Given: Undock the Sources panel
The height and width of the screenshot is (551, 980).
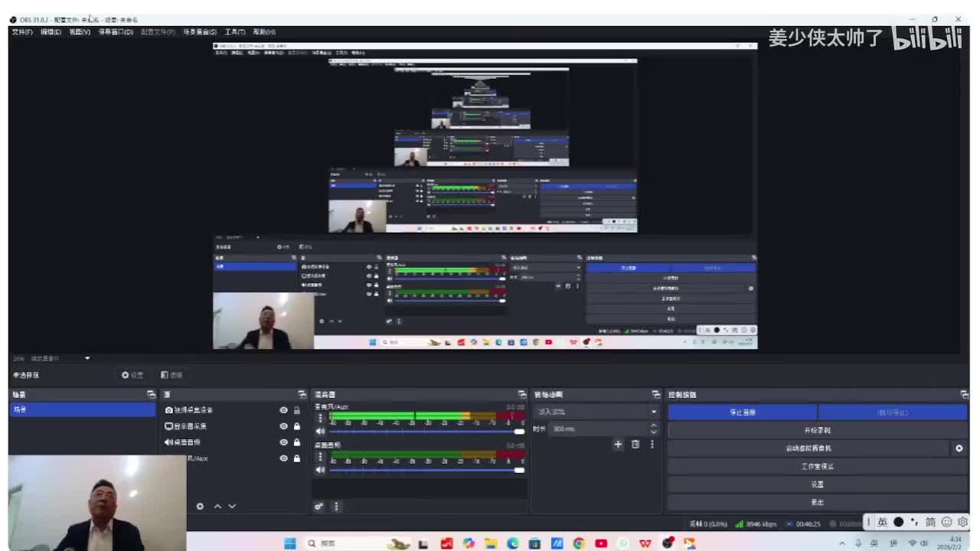Looking at the screenshot, I should (302, 395).
